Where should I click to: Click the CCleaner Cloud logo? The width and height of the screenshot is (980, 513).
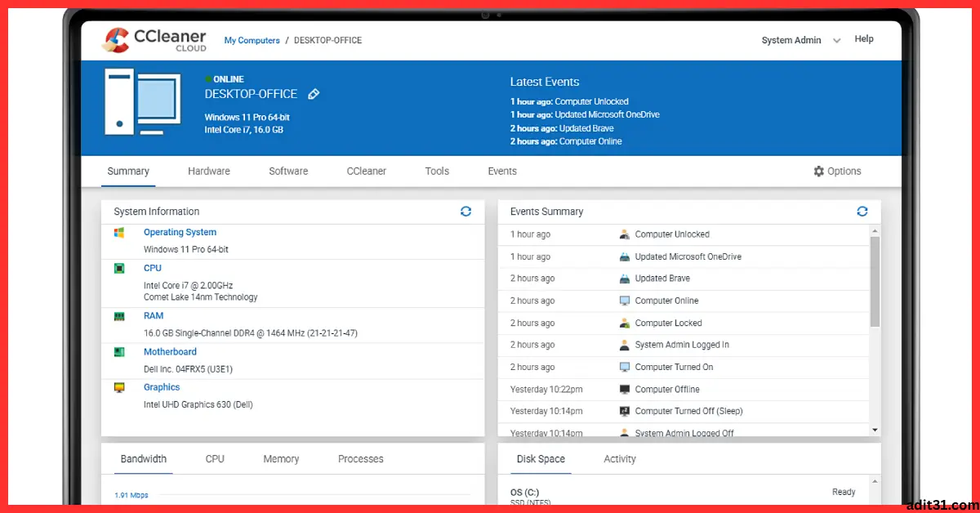(154, 40)
